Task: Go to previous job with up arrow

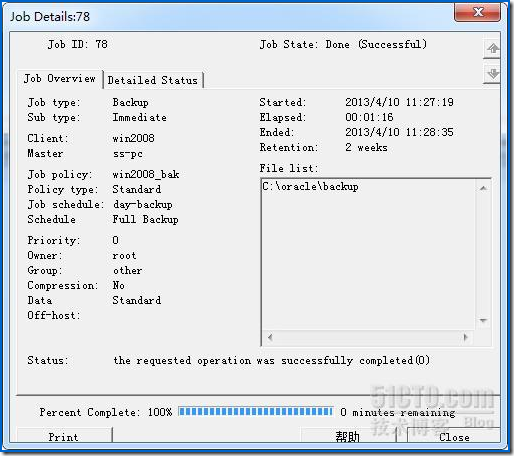Action: (x=492, y=49)
